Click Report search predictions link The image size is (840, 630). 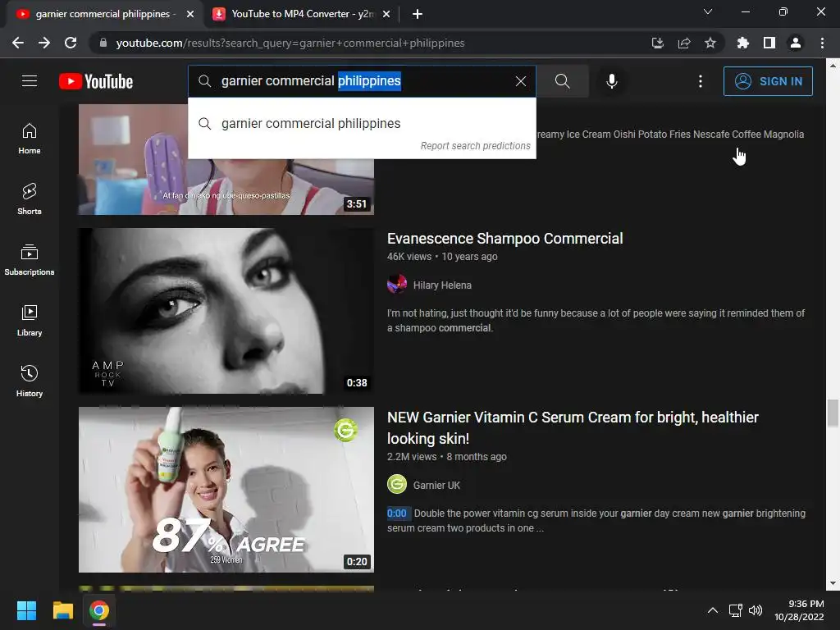tap(475, 146)
